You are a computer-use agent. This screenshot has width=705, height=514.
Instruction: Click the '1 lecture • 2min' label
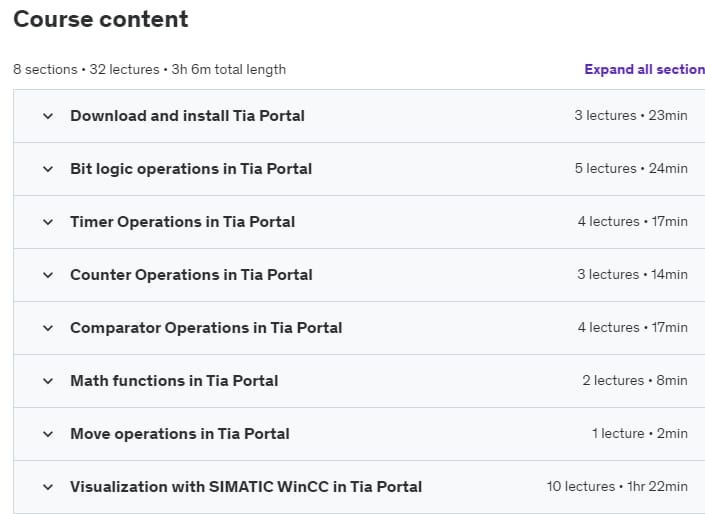tap(639, 434)
